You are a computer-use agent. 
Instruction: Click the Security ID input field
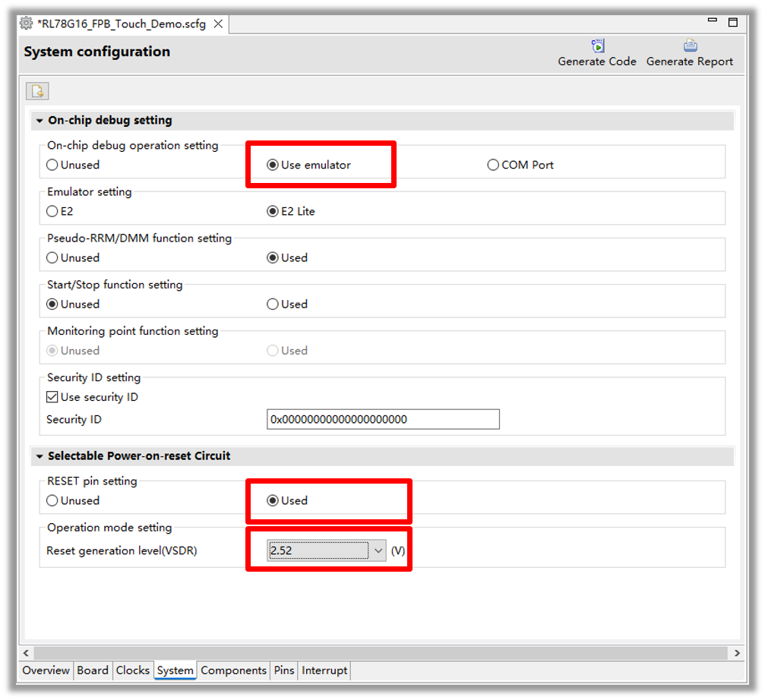(383, 419)
